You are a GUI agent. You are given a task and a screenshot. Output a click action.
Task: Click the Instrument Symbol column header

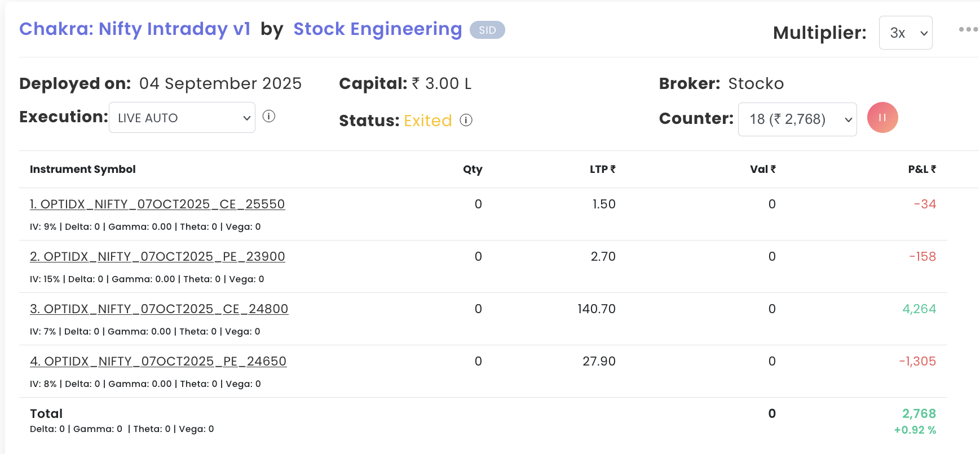(83, 169)
